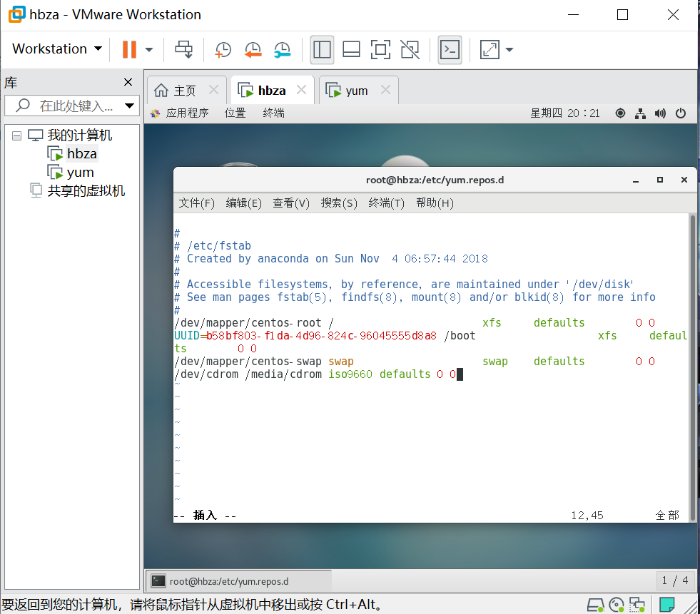The width and height of the screenshot is (700, 614).
Task: Collapse the 我的计算机 tree node
Action: coord(16,135)
